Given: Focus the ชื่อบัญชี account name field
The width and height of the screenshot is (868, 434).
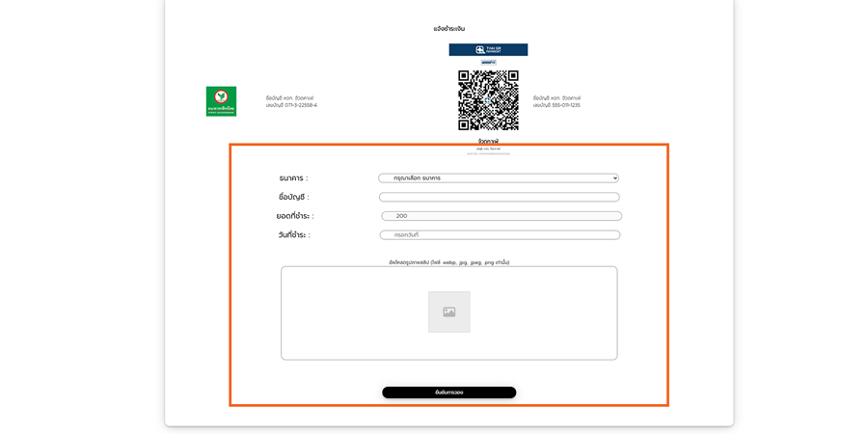Looking at the screenshot, I should point(499,197).
